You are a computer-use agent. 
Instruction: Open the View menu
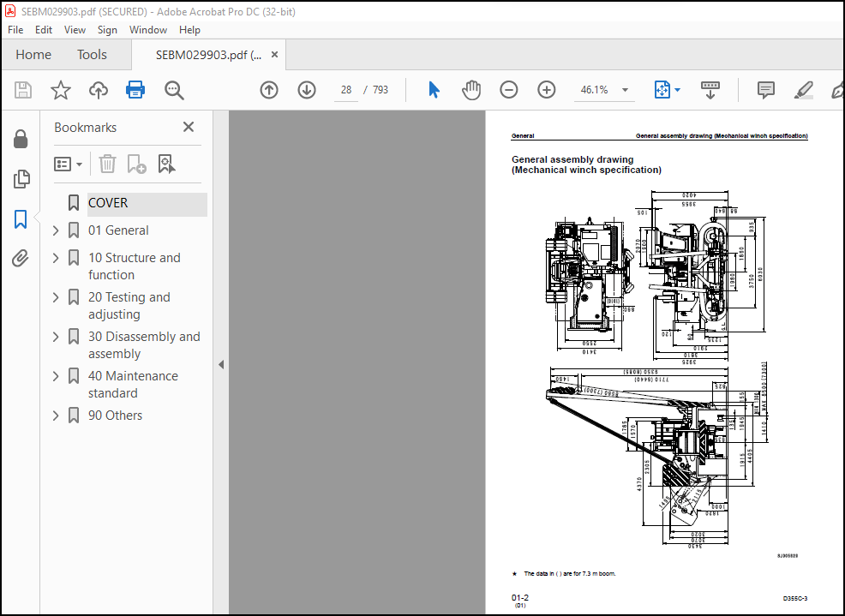pos(75,30)
